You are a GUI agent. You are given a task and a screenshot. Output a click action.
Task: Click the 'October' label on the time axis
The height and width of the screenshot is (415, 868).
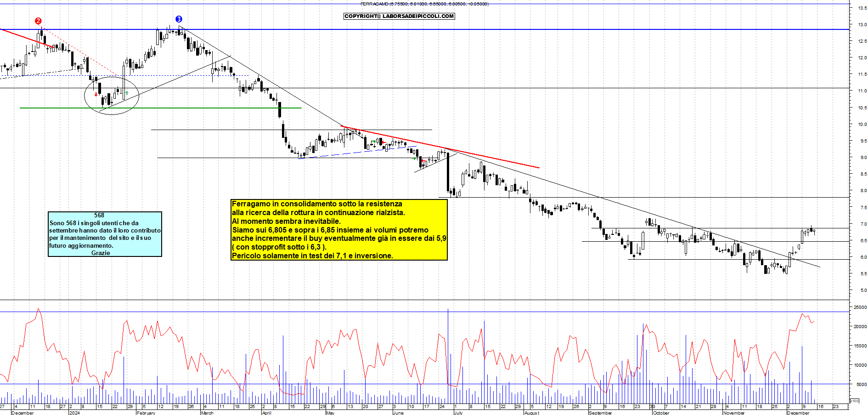(661, 413)
